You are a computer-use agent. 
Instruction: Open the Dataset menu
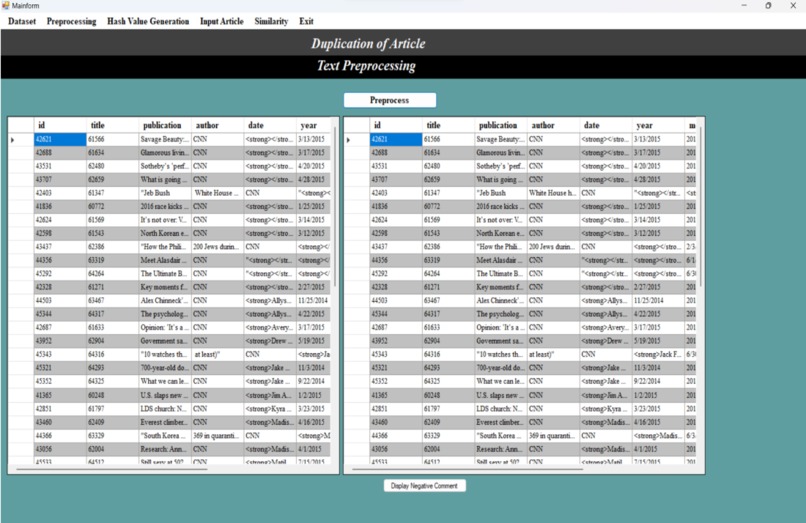tap(22, 21)
